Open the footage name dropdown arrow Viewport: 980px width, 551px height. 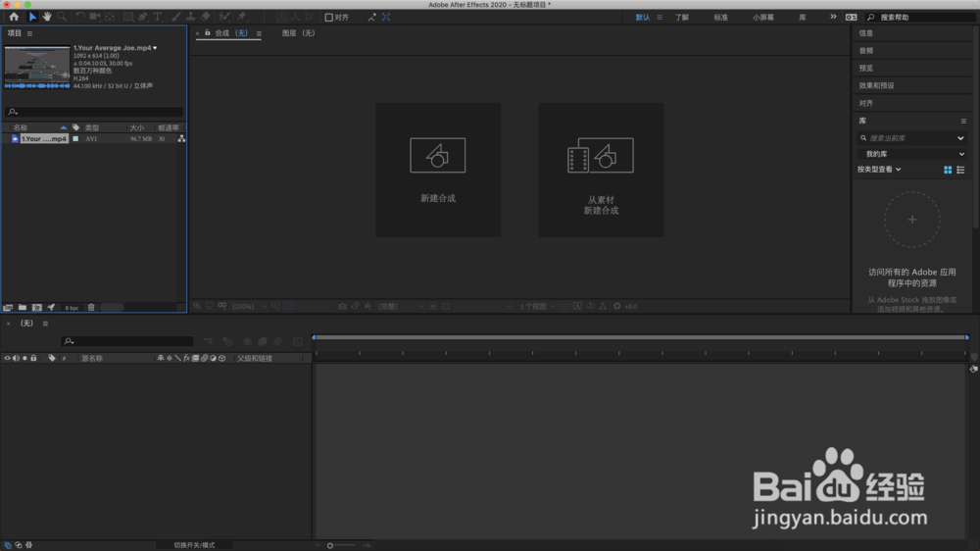coord(155,48)
